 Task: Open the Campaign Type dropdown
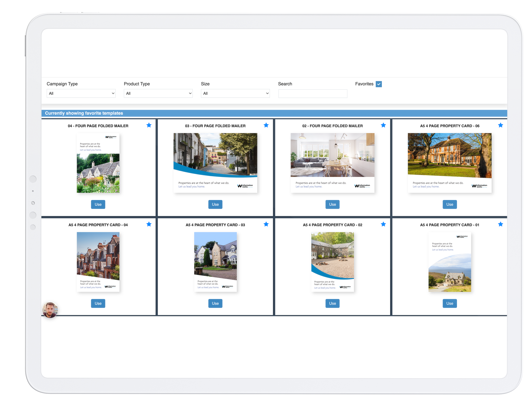(81, 93)
